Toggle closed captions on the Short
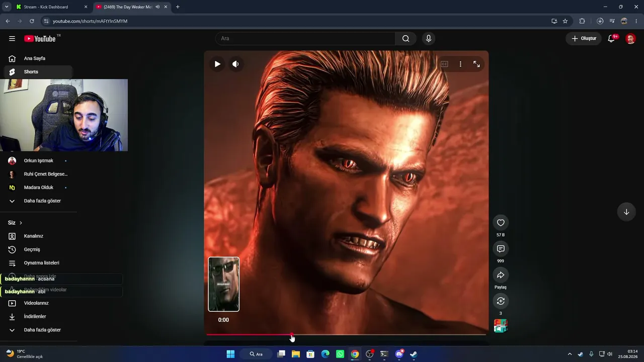644x362 pixels. click(x=444, y=64)
